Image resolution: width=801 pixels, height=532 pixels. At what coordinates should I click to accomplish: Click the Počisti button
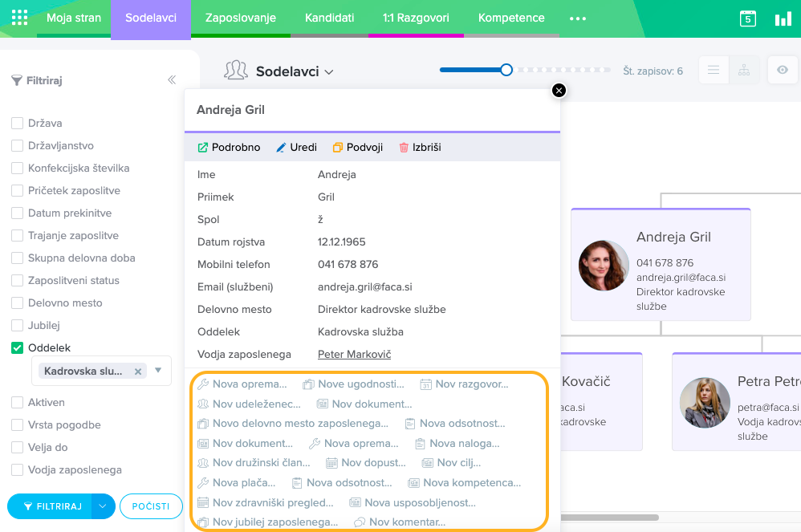coord(151,506)
